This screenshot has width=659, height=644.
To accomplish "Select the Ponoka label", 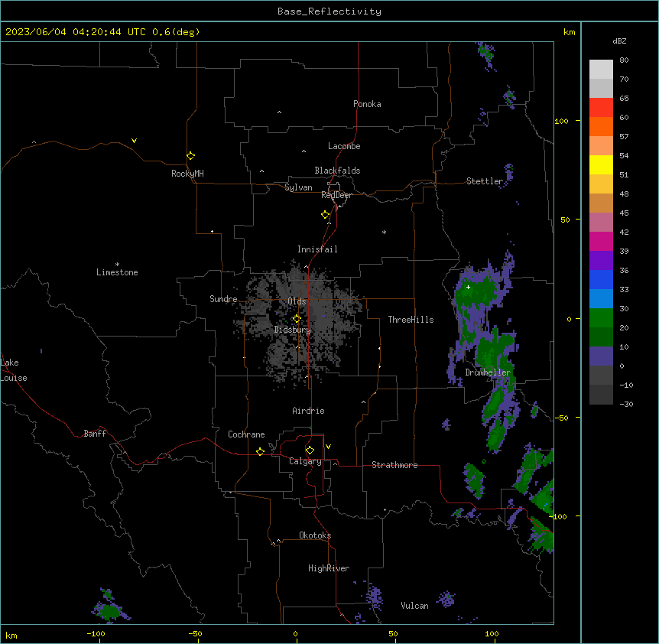I will pos(367,104).
